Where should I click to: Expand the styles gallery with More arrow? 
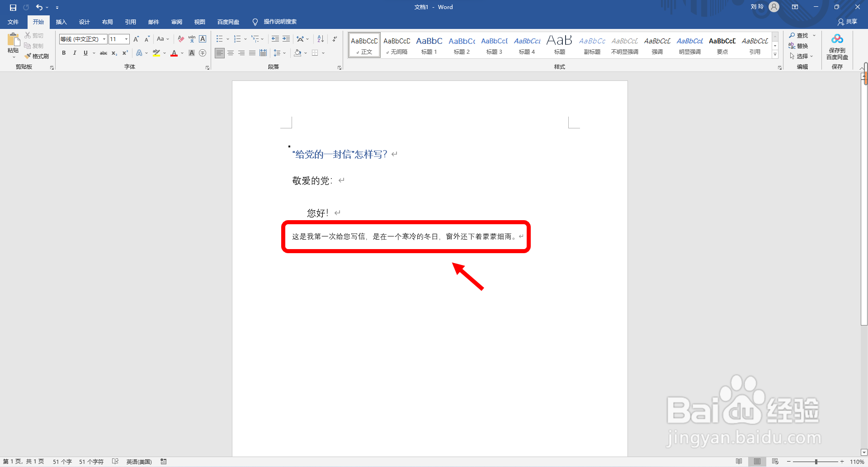click(x=775, y=54)
